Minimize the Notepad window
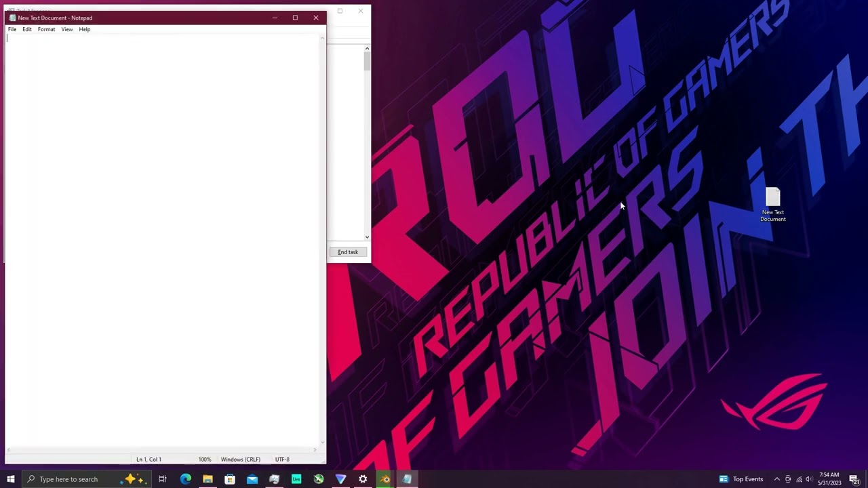This screenshot has width=868, height=488. pos(275,18)
